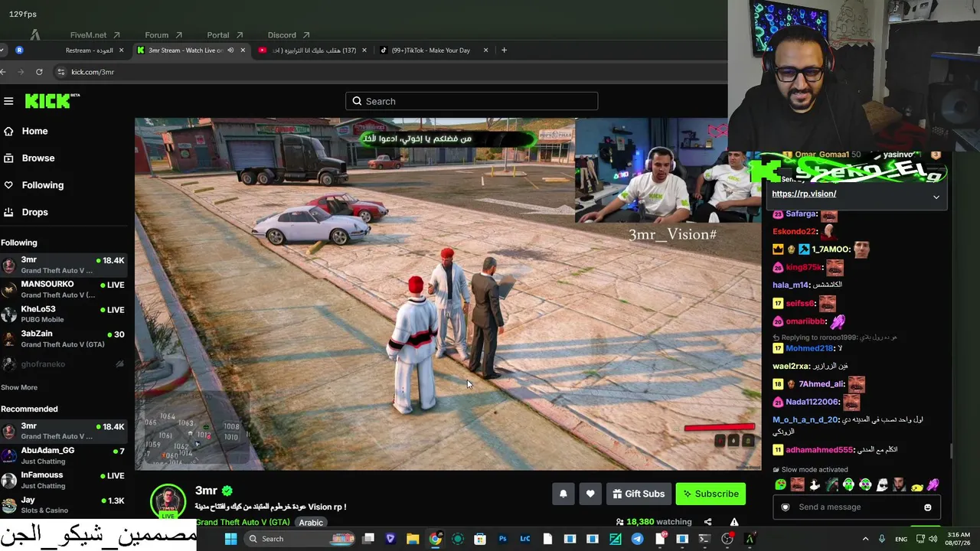Image resolution: width=980 pixels, height=551 pixels.
Task: Insert the white duck emote
Action: pyautogui.click(x=815, y=484)
